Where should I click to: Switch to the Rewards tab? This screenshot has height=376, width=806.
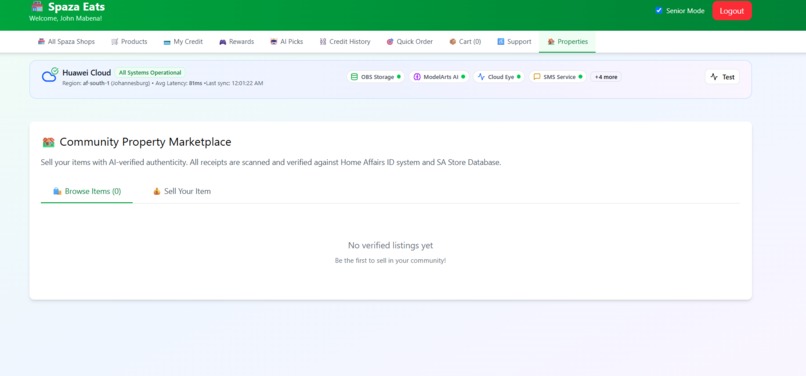pyautogui.click(x=236, y=42)
